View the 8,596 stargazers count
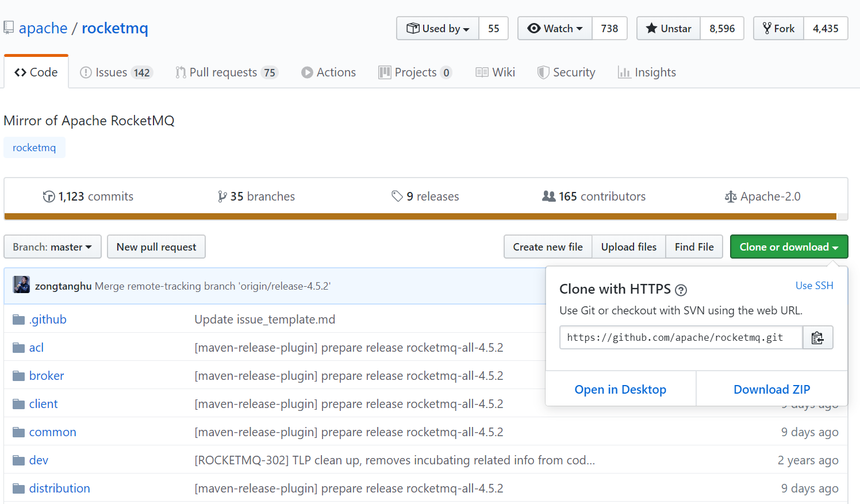The height and width of the screenshot is (504, 860). click(x=722, y=28)
